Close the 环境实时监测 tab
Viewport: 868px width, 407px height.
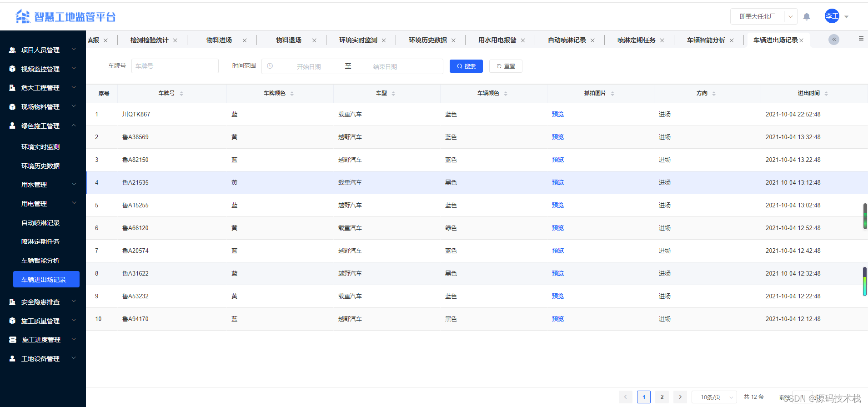tap(384, 40)
